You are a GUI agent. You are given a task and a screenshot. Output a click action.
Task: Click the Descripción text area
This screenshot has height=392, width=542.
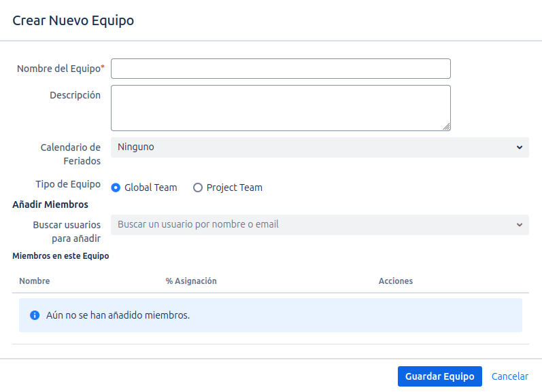point(281,108)
